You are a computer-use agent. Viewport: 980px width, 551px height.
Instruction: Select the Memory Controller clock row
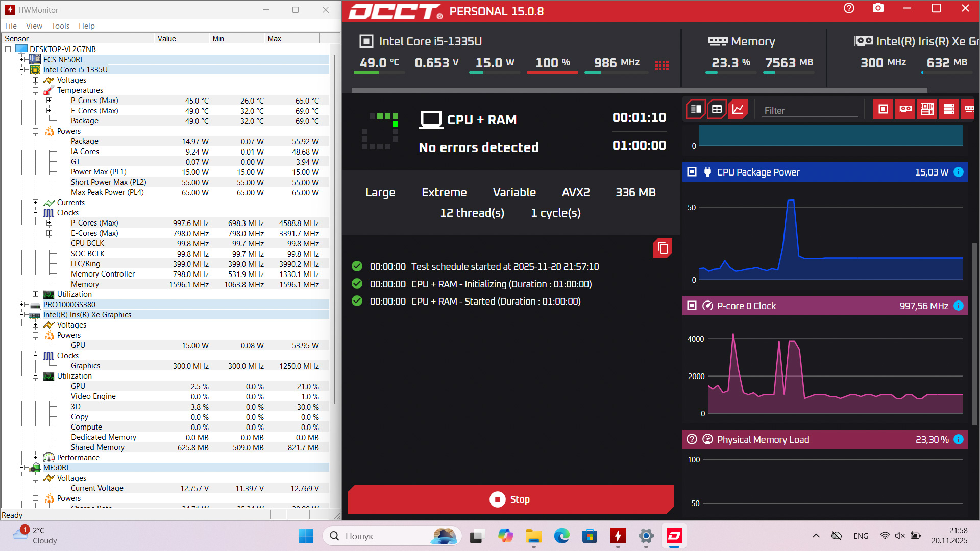[x=199, y=274]
